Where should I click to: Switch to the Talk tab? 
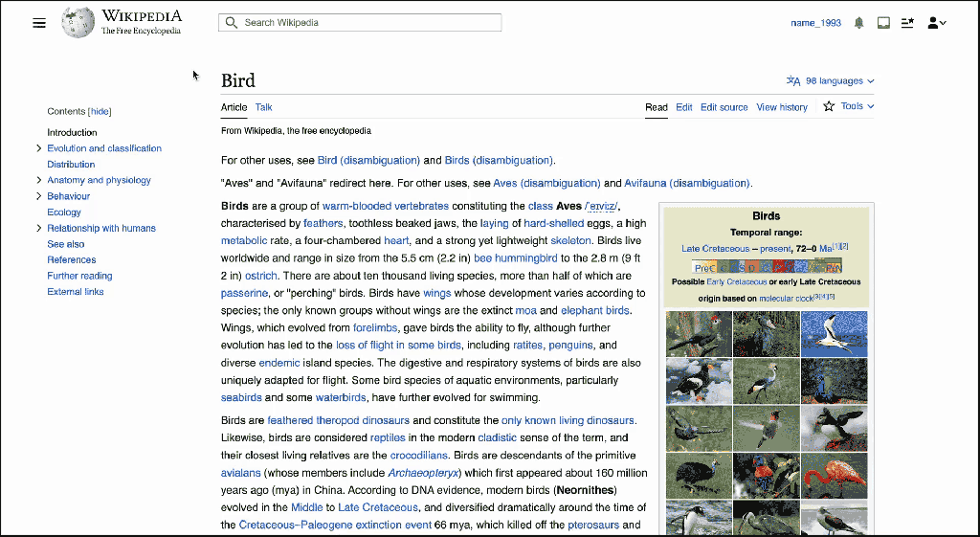[263, 107]
